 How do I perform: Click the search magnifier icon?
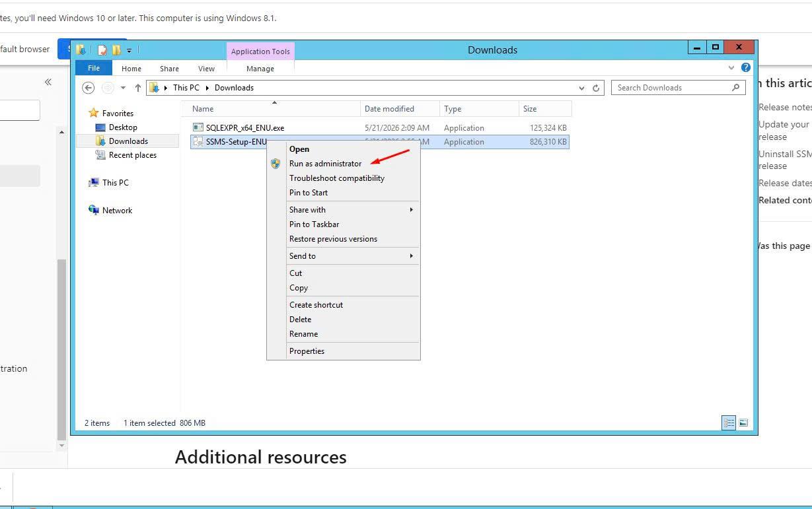pos(736,88)
